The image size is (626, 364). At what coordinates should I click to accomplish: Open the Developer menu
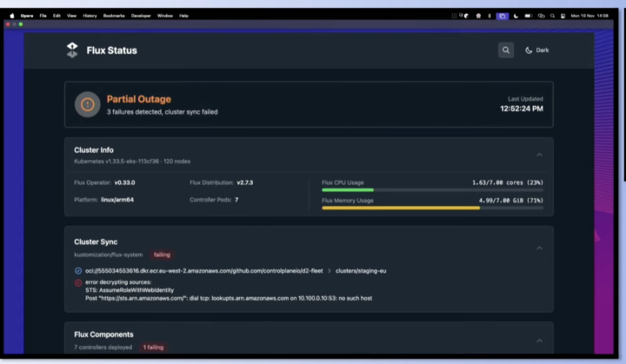tap(142, 15)
